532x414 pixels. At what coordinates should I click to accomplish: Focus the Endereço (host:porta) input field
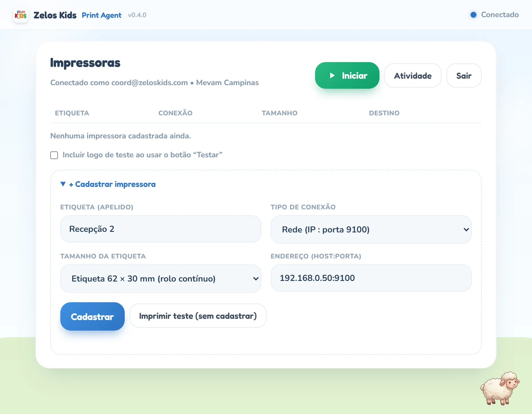point(371,278)
